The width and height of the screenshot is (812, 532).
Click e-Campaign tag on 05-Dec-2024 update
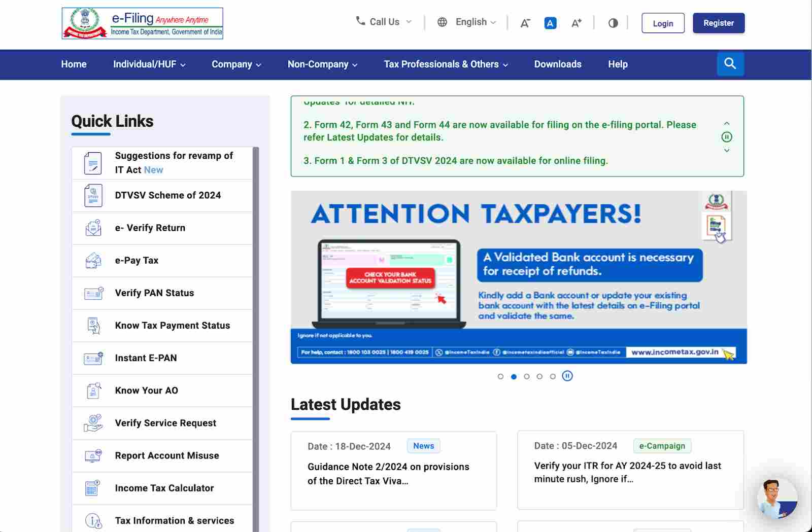coord(662,446)
